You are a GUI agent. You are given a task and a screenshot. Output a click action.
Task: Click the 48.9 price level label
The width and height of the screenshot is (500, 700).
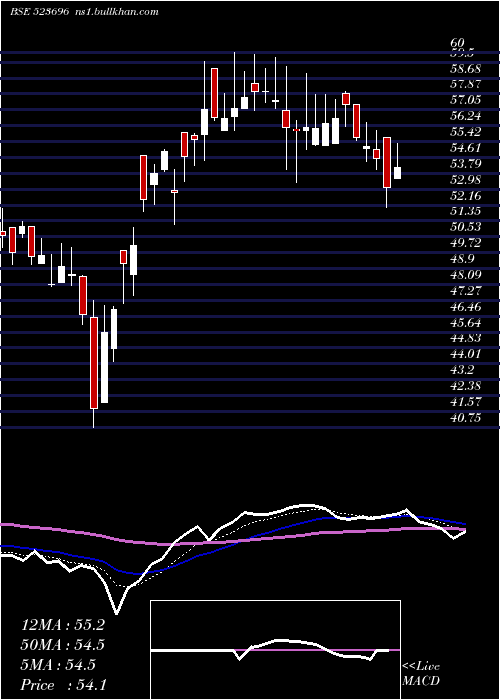pos(462,259)
